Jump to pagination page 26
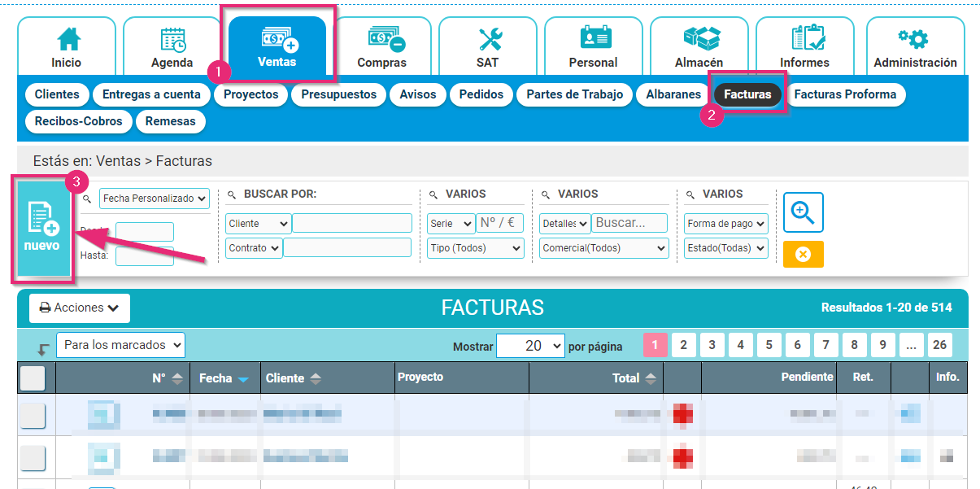Image resolution: width=980 pixels, height=489 pixels. 939,345
